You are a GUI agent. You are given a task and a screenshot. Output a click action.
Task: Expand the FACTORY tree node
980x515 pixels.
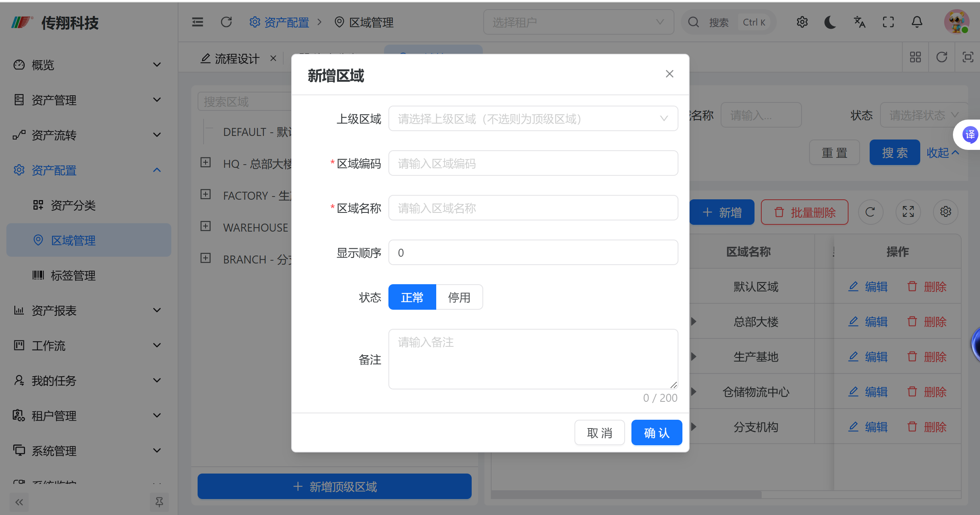(206, 195)
